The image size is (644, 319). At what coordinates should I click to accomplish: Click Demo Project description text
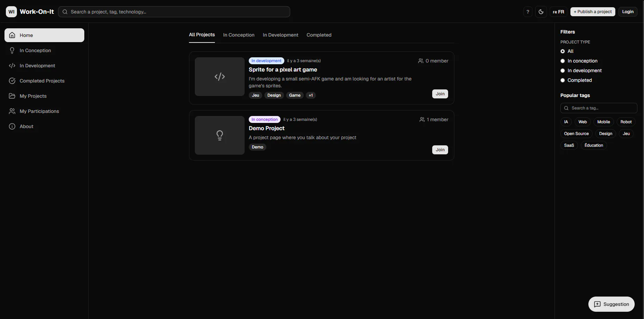coord(302,137)
